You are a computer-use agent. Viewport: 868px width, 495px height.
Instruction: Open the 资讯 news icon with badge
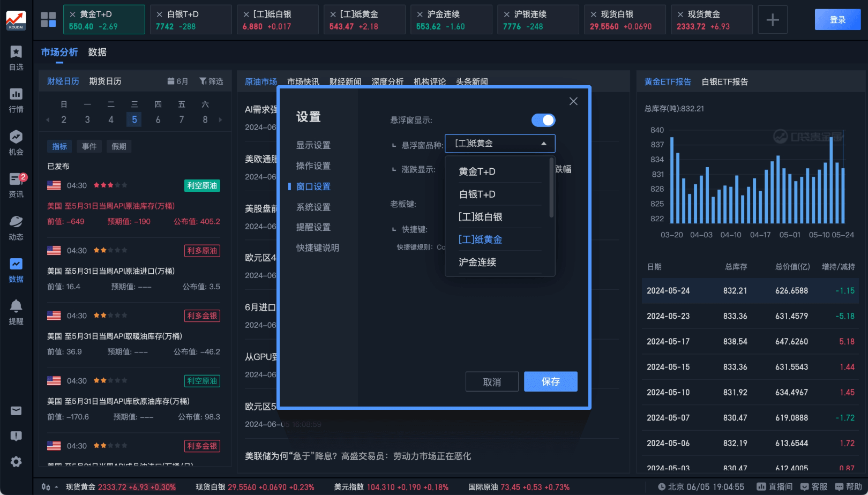pyautogui.click(x=16, y=185)
